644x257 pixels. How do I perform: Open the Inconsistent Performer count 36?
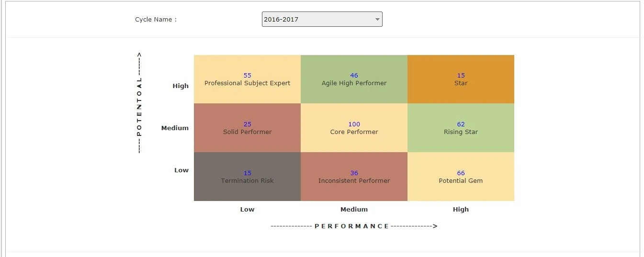coord(354,173)
